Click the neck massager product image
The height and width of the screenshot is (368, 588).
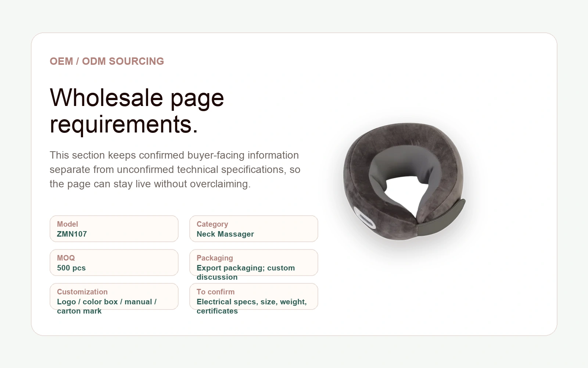coord(404,181)
